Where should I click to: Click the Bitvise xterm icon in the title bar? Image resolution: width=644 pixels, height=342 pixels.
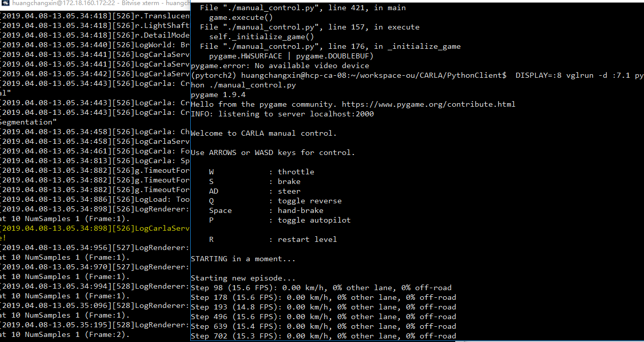pos(5,4)
